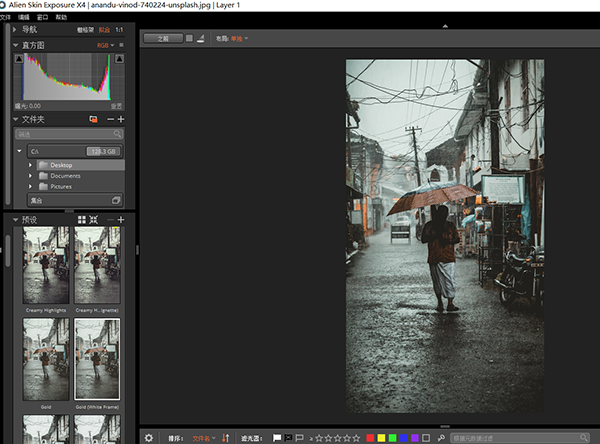
Task: Expand the Desktop folder tree node
Action: [x=31, y=165]
